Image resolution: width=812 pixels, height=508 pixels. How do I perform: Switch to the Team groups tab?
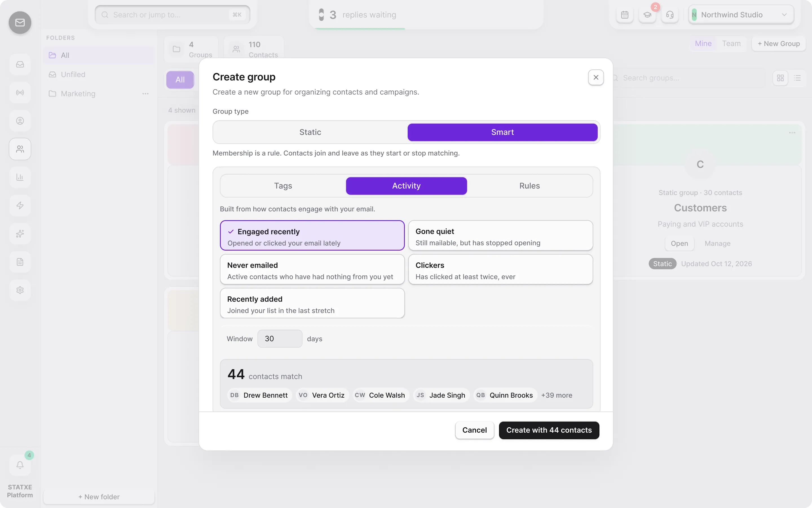[731, 44]
